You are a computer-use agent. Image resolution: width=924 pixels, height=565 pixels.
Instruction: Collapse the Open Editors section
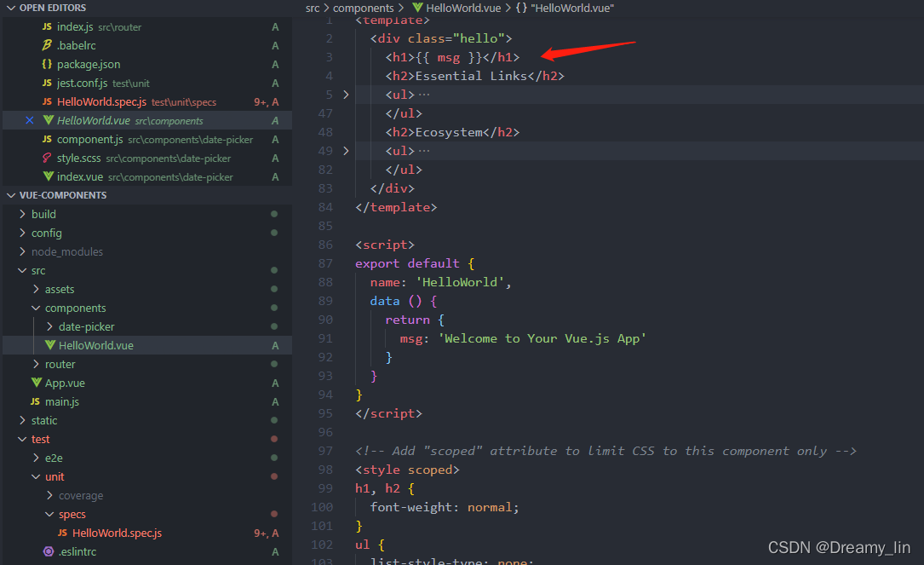10,8
